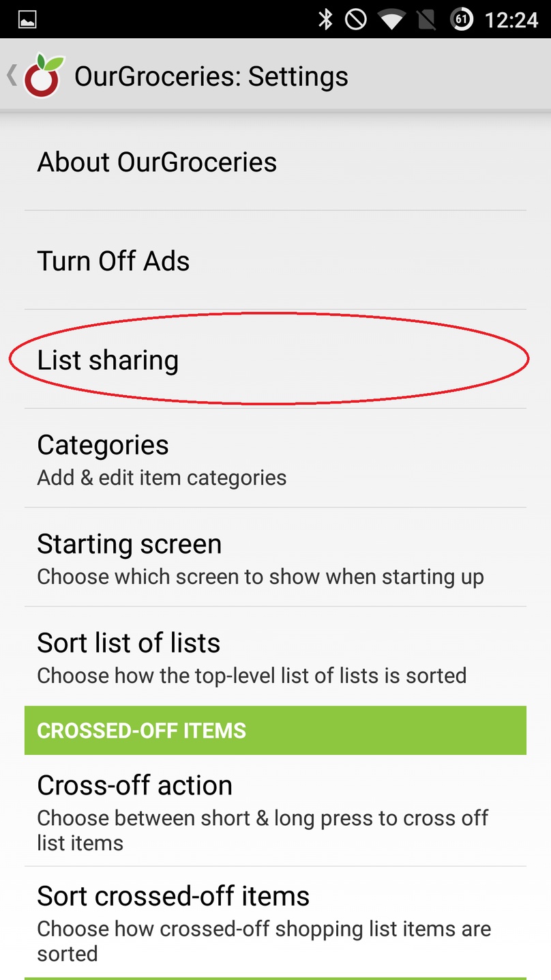Open Sort list of lists option
The width and height of the screenshot is (551, 980).
pyautogui.click(x=275, y=657)
